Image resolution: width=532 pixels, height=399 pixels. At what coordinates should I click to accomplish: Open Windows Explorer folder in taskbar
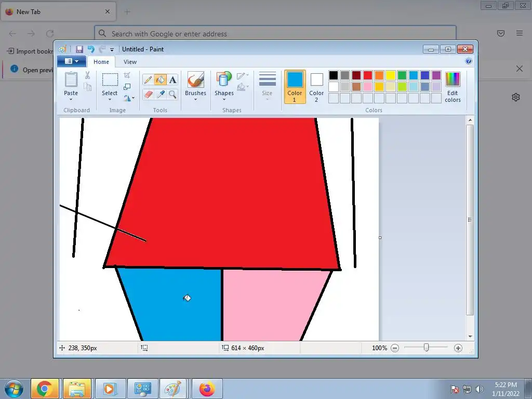[x=77, y=389]
